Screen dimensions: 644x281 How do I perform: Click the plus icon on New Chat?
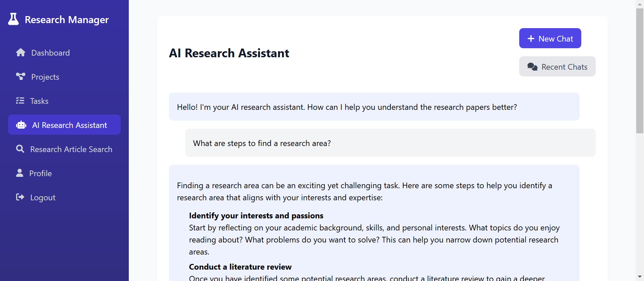(x=530, y=39)
